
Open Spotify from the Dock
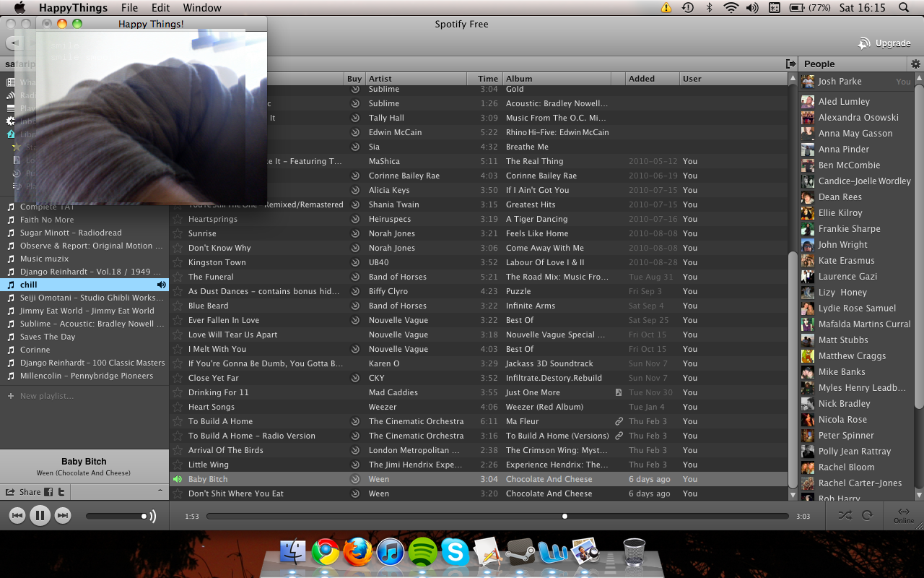pos(423,553)
